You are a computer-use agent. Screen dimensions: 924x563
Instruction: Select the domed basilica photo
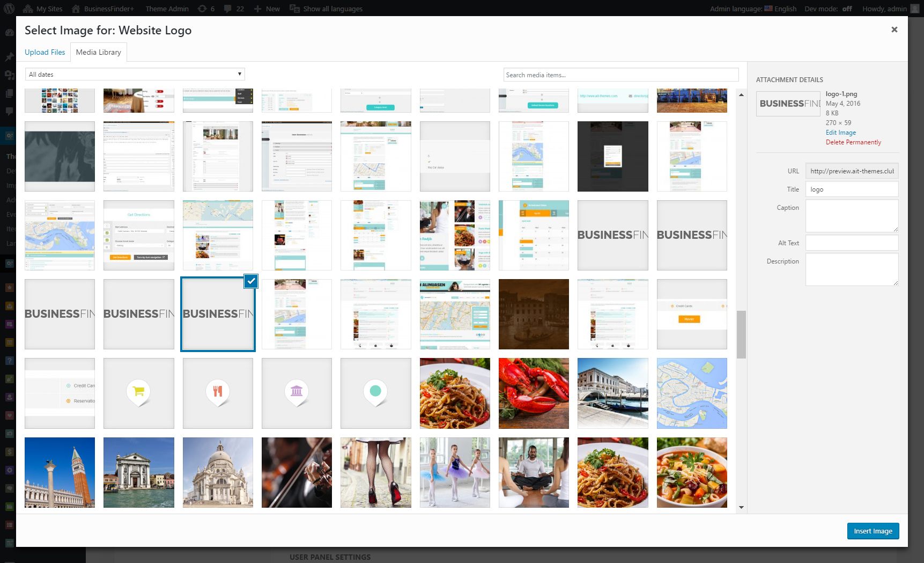(x=218, y=472)
